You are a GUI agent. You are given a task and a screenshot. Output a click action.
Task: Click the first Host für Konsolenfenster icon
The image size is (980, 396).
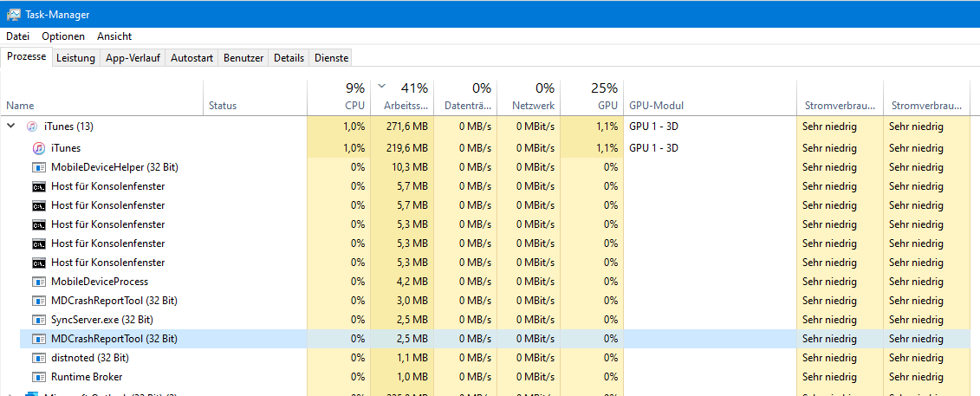tap(39, 186)
